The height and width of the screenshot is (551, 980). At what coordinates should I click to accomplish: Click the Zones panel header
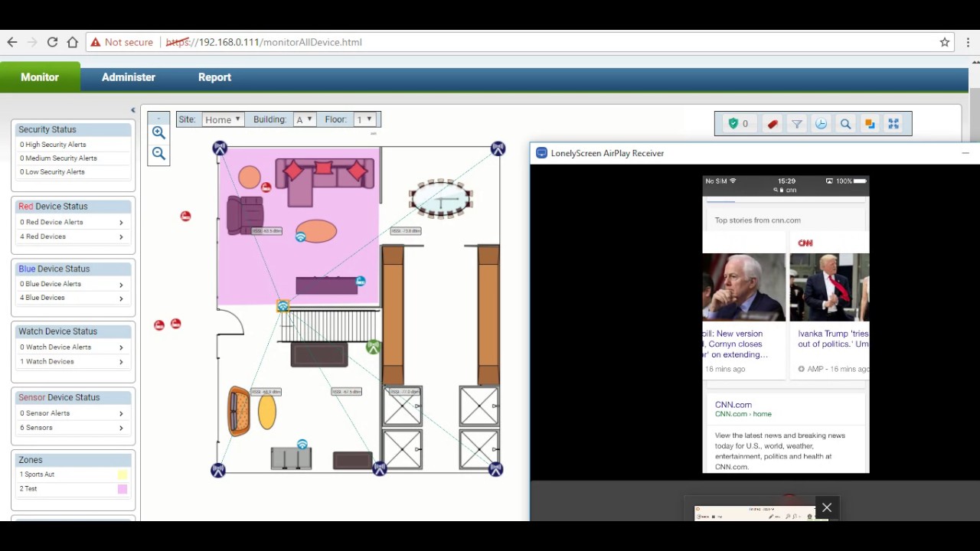(x=73, y=460)
